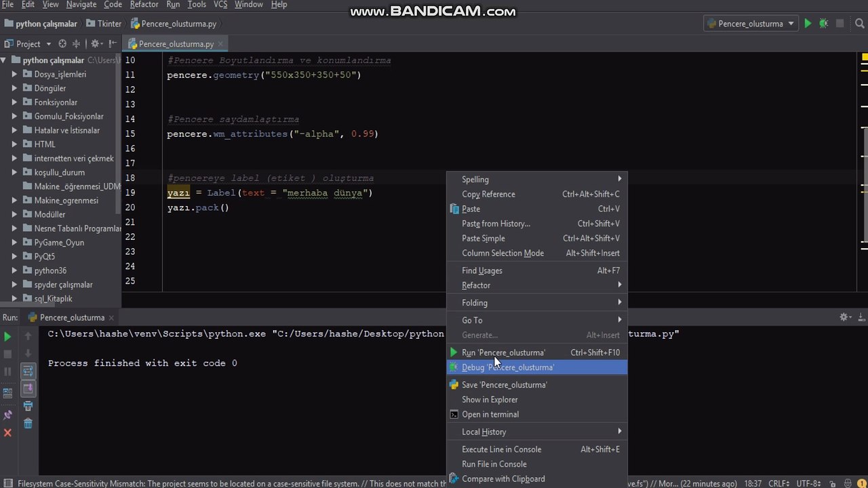Viewport: 868px width, 488px height.
Task: Click pin tab icon in Run panel
Action: point(7,415)
